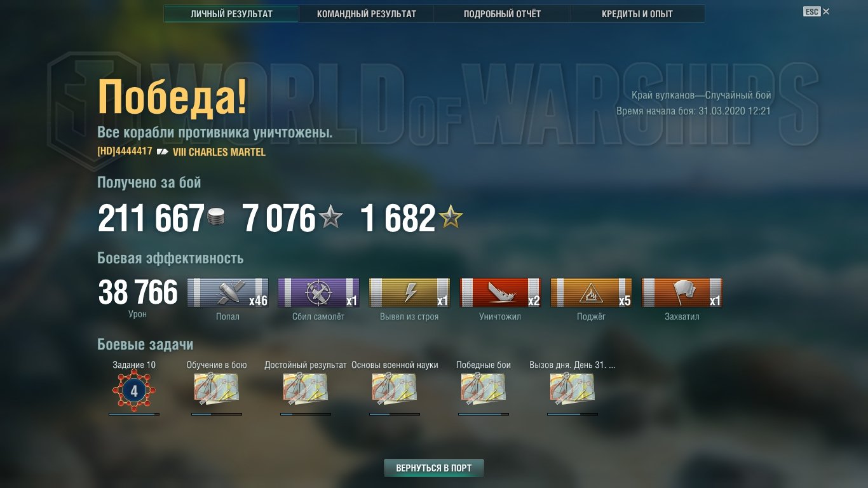Open the Достойный результат mission icon
Viewport: 868px width, 488px height.
[x=306, y=389]
